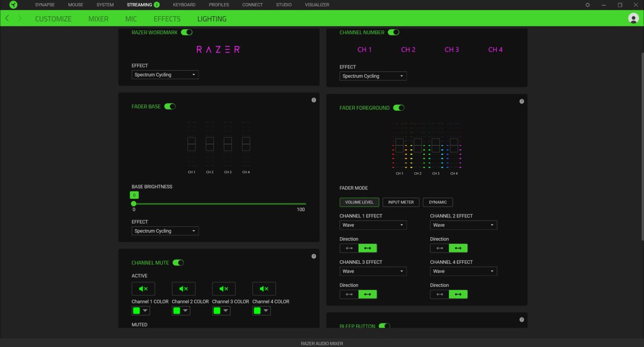Open the user profile avatar icon
644x347 pixels.
[633, 18]
